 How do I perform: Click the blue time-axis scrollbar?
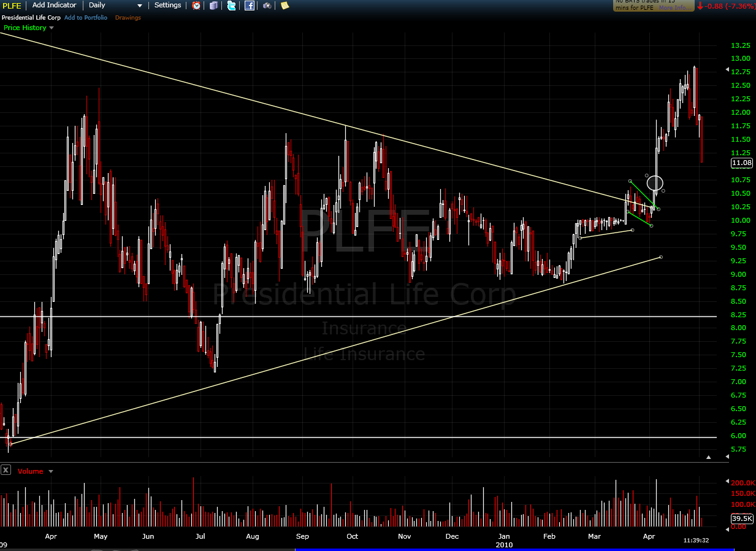click(x=514, y=549)
